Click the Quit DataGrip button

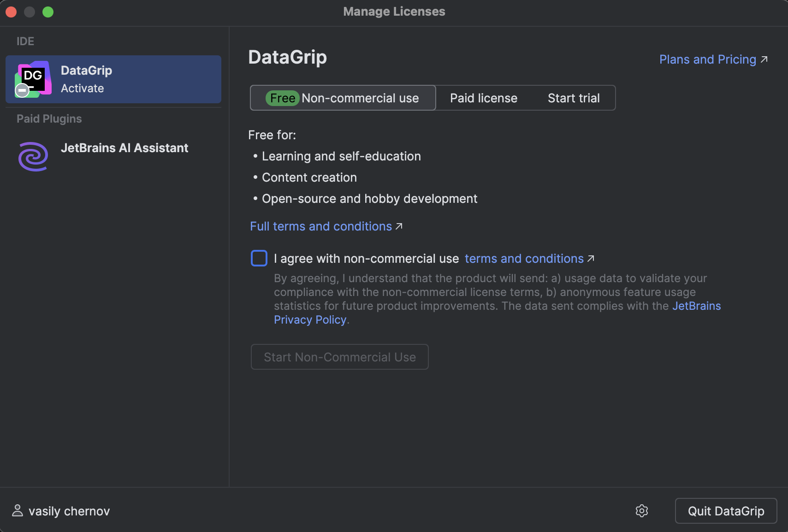click(x=725, y=511)
